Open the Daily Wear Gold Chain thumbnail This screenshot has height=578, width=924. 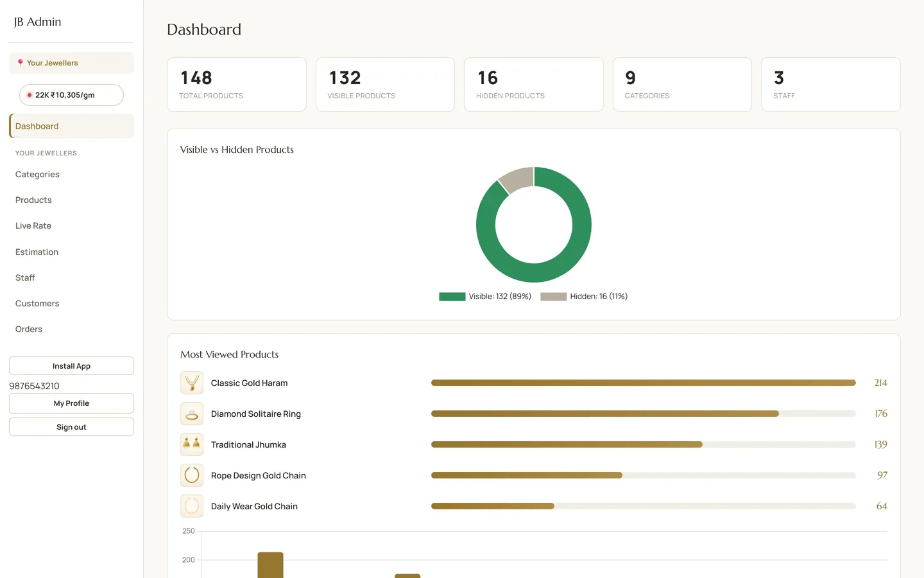pos(192,506)
